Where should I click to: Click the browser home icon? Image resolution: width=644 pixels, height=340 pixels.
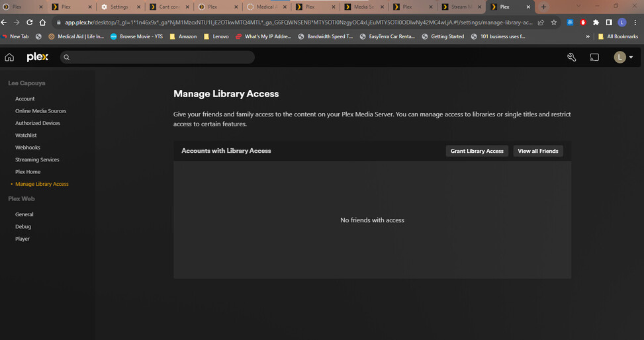[42, 22]
